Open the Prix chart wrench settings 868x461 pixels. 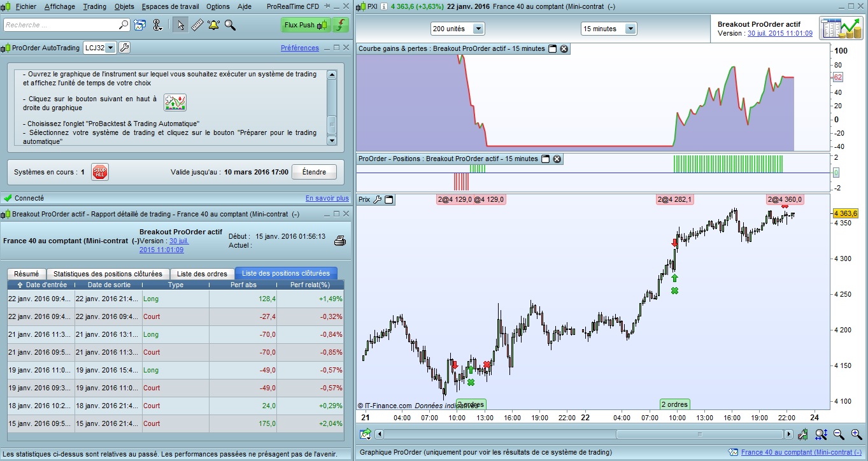(377, 199)
